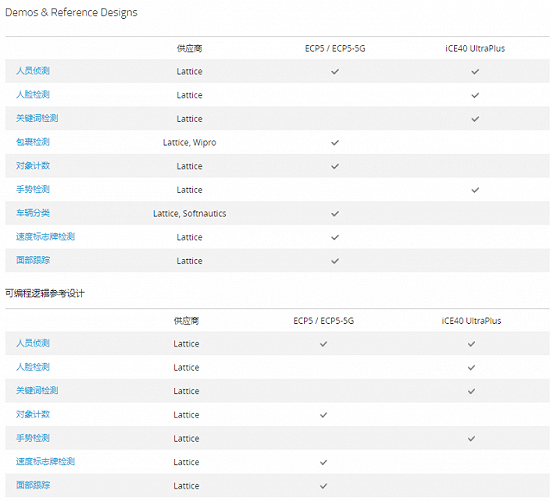Click ECP5 checkmark for reference design 速度标志牌检测

pyautogui.click(x=323, y=462)
